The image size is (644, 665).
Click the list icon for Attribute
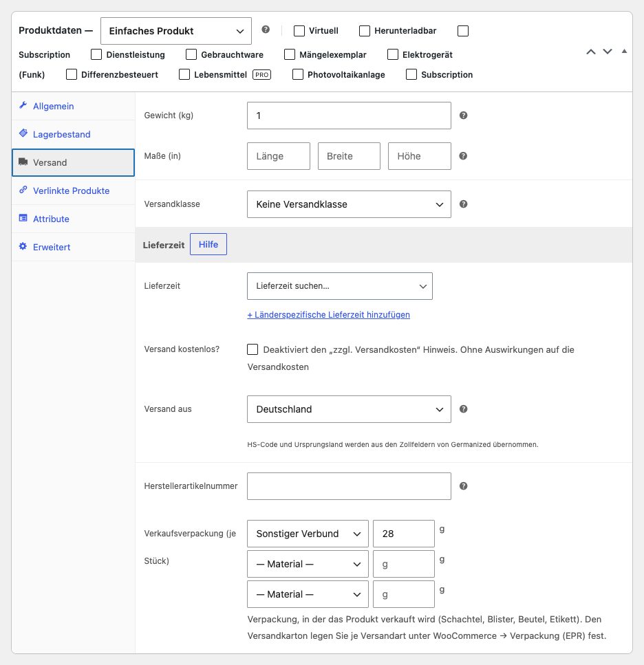[x=23, y=218]
